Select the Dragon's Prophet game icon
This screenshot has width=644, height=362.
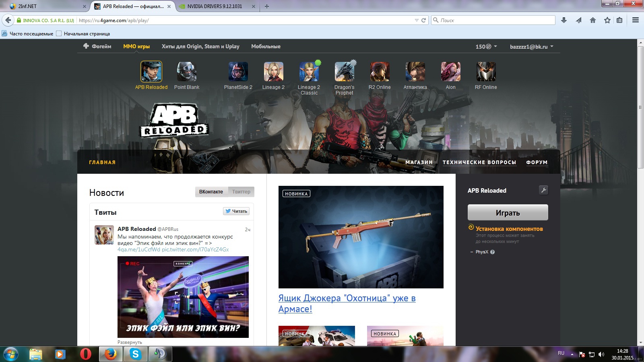coord(345,72)
